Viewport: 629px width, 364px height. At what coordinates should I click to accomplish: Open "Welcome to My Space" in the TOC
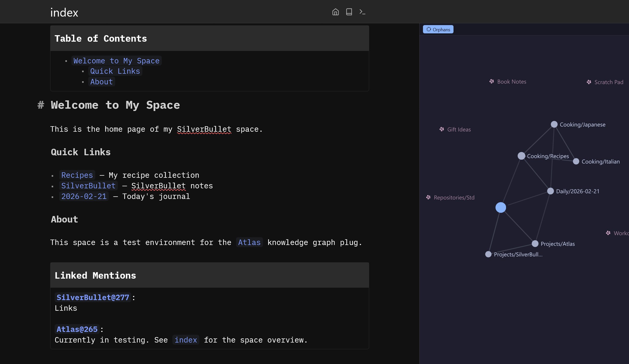tap(116, 61)
